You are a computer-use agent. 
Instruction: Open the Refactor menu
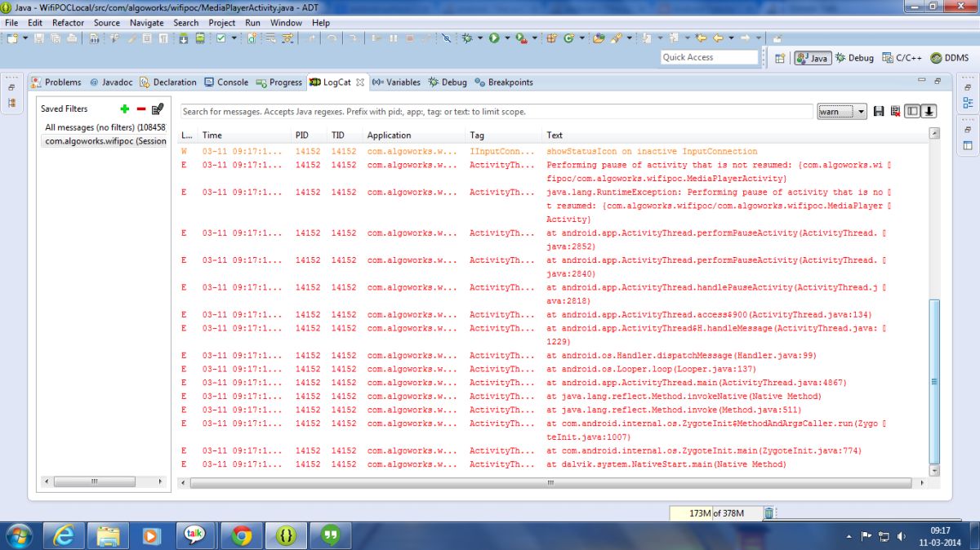[x=69, y=23]
